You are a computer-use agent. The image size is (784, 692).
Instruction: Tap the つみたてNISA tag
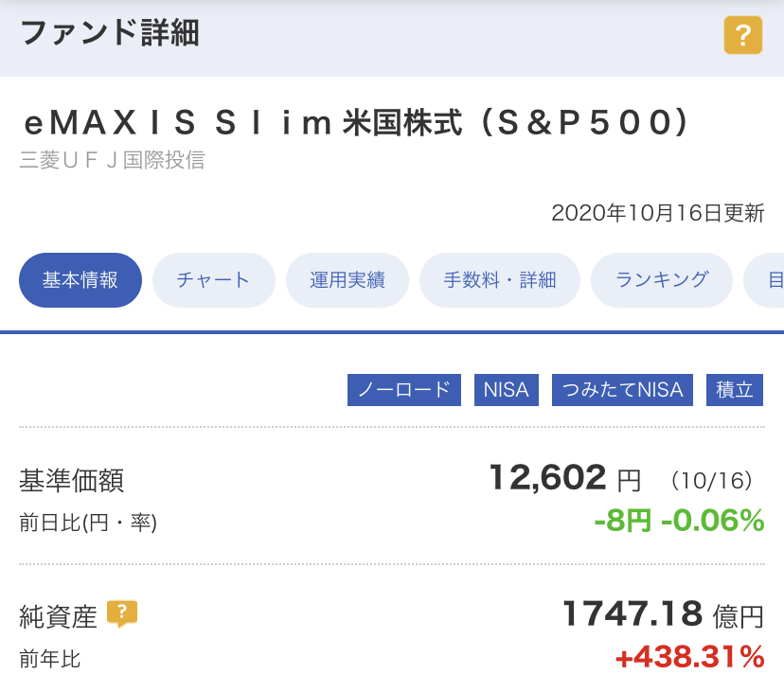click(622, 389)
